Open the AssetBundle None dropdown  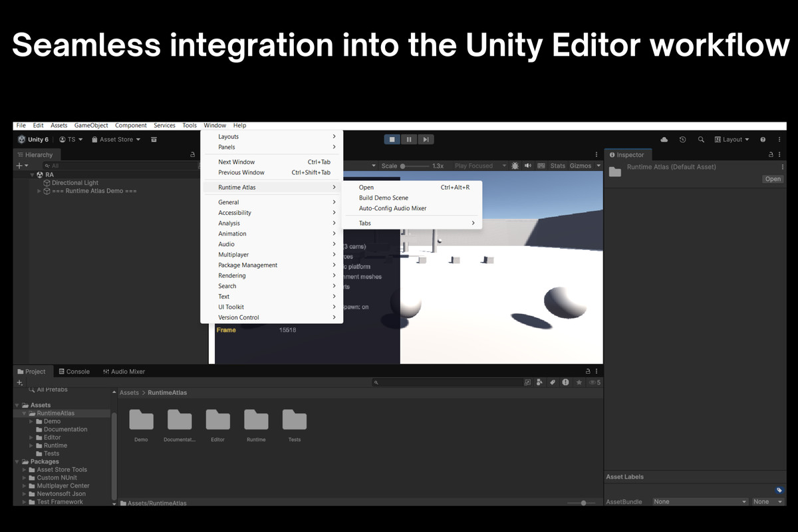click(700, 501)
